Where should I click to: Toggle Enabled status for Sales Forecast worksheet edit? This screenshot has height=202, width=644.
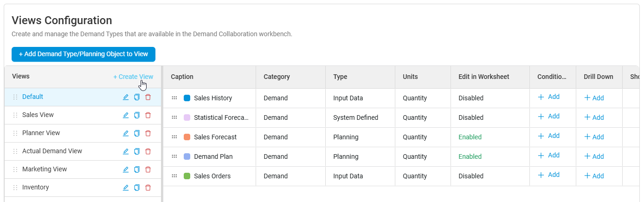coord(470,137)
